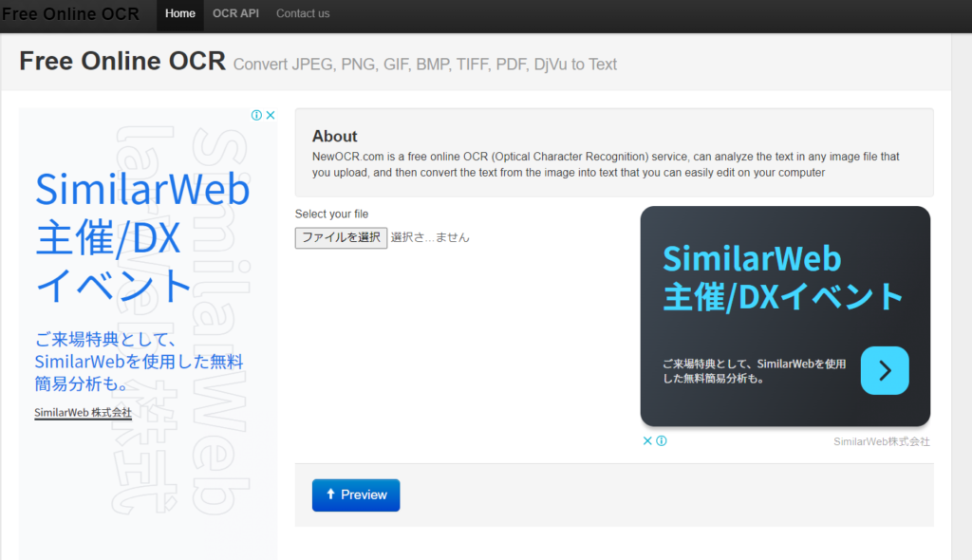972x560 pixels.
Task: Open the Contact us page
Action: [x=303, y=13]
